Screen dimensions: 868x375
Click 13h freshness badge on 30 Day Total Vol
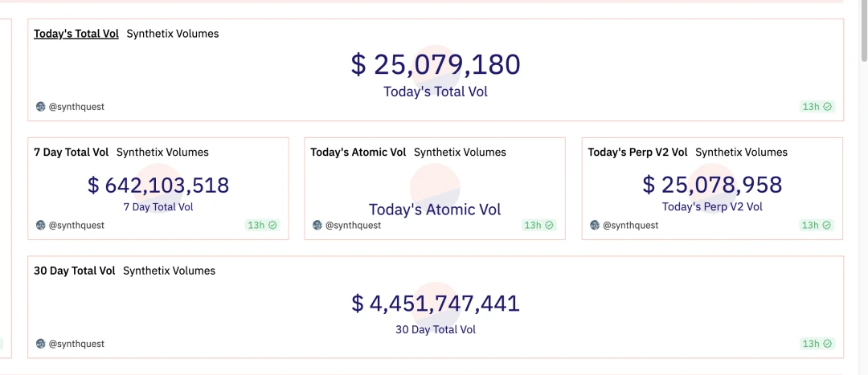click(817, 344)
